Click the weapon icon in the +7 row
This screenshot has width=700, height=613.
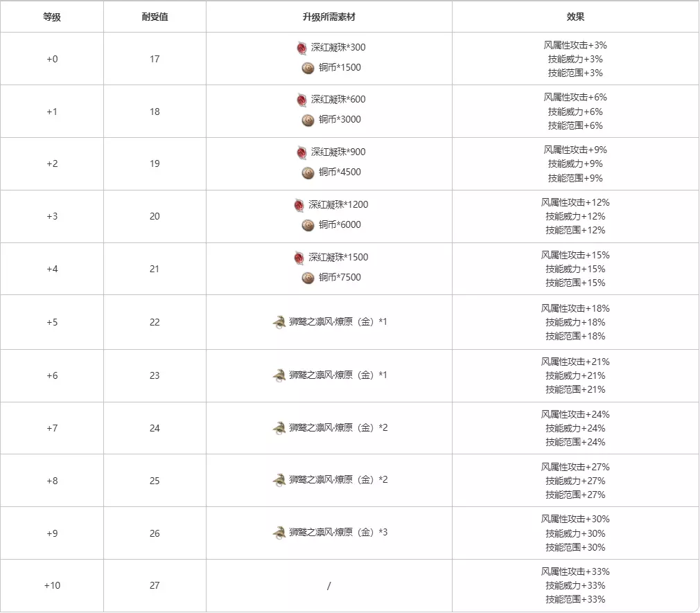[x=279, y=428]
